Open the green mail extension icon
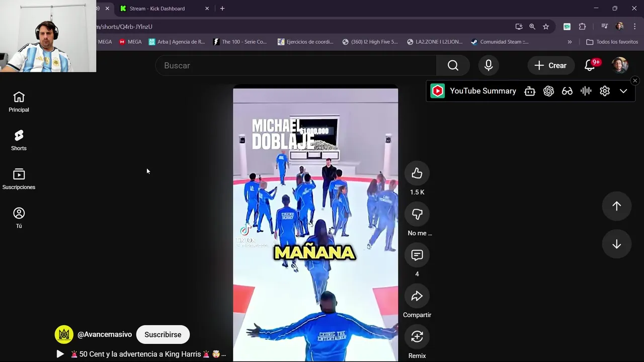Image resolution: width=644 pixels, height=362 pixels. (567, 27)
